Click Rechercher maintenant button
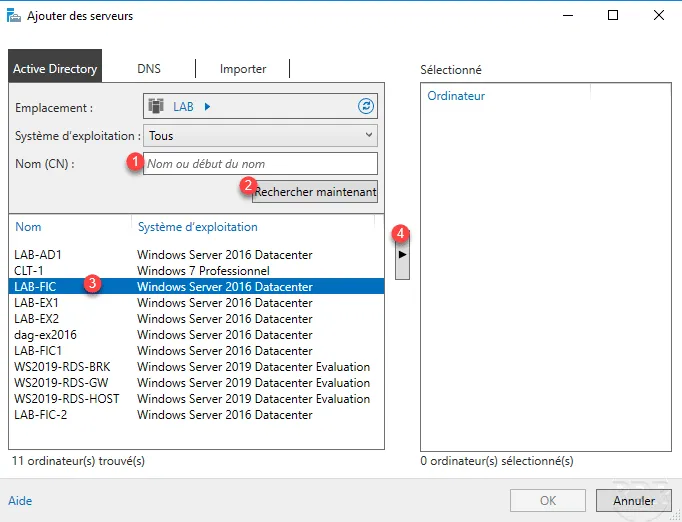 pyautogui.click(x=315, y=192)
